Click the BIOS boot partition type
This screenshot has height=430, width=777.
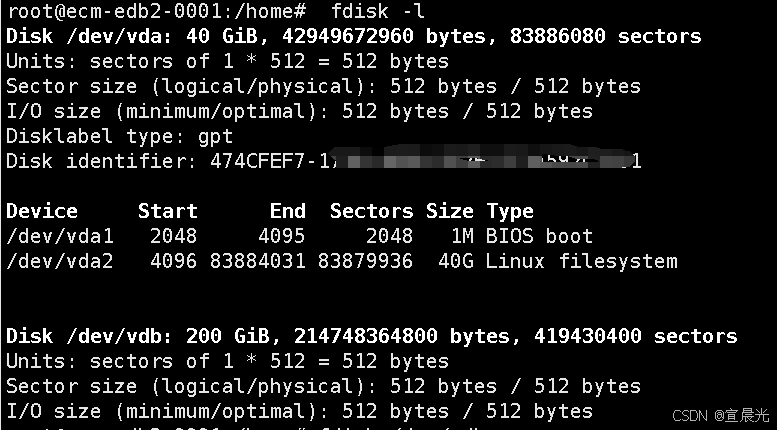(540, 237)
